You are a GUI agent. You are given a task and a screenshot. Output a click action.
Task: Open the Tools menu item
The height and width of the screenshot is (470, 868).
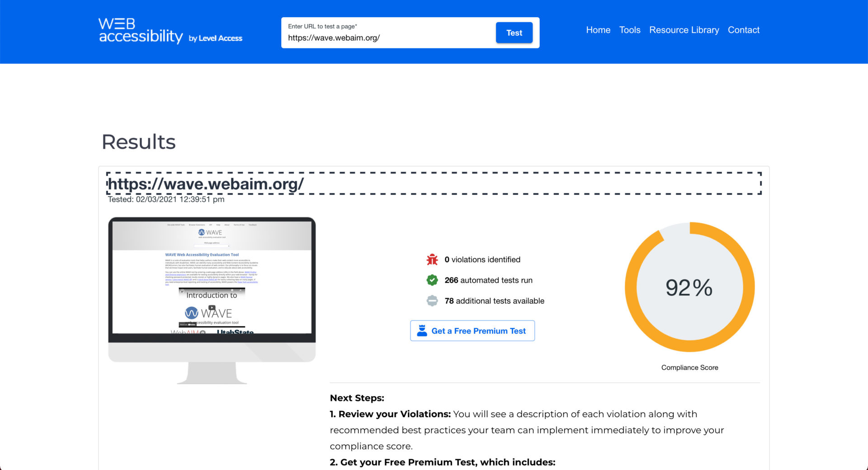630,30
